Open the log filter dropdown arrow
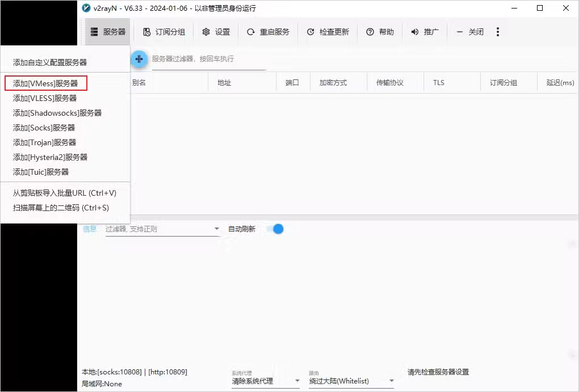 click(216, 228)
